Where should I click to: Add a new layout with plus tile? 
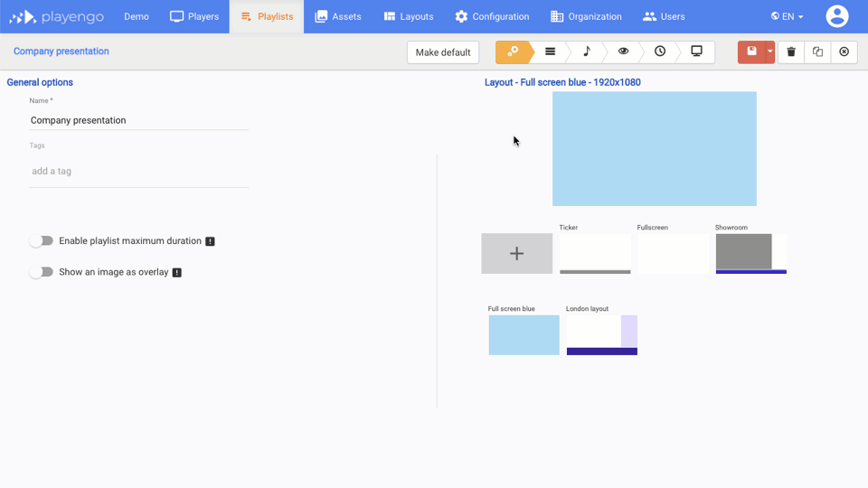tap(516, 253)
